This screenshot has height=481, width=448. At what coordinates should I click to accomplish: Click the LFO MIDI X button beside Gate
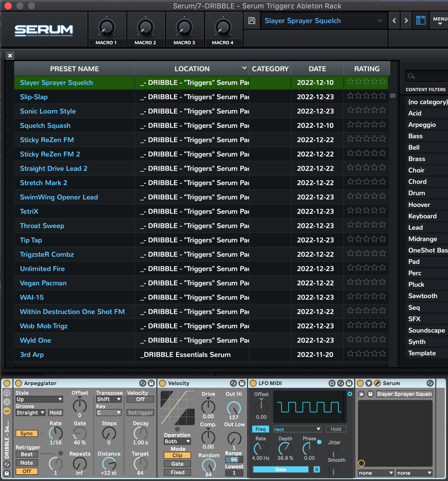317,469
